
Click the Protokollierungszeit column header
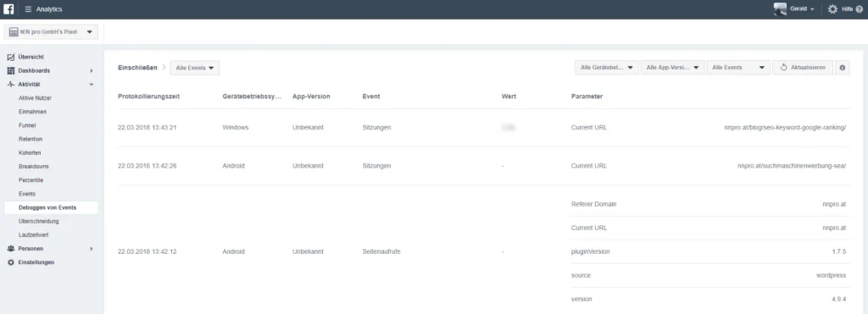[149, 96]
